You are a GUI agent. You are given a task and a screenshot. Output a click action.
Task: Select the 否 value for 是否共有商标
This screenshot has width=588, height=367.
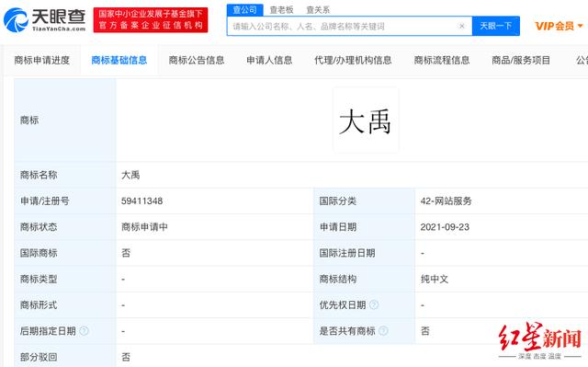(x=425, y=331)
